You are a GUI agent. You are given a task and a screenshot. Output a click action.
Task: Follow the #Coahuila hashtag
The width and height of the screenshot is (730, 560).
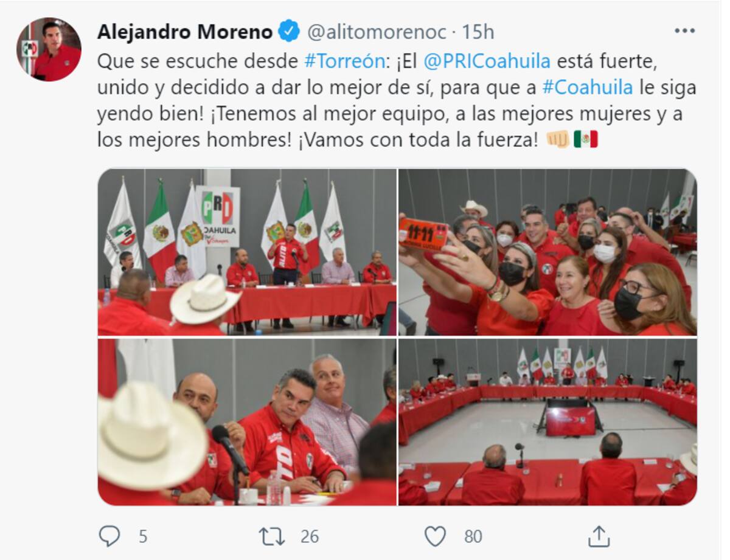(587, 88)
